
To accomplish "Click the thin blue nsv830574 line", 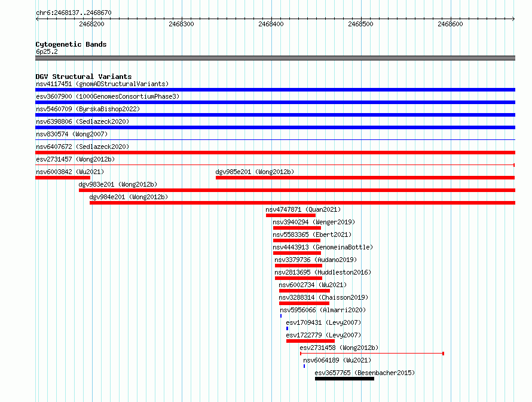I will click(275, 139).
